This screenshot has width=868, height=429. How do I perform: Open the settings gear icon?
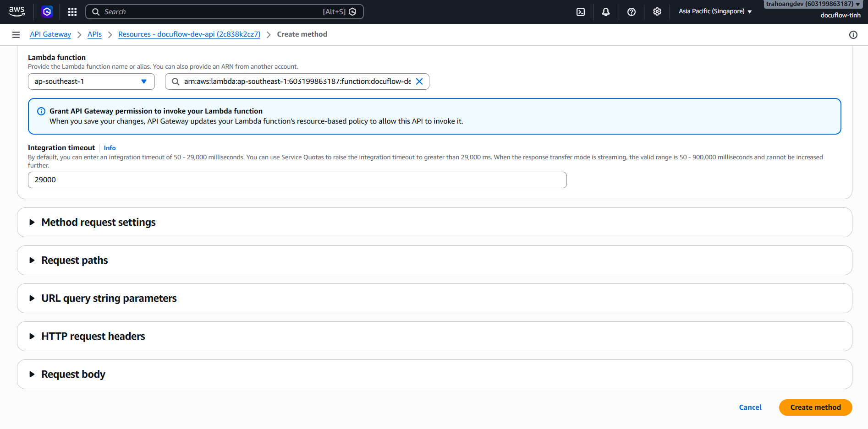[657, 12]
